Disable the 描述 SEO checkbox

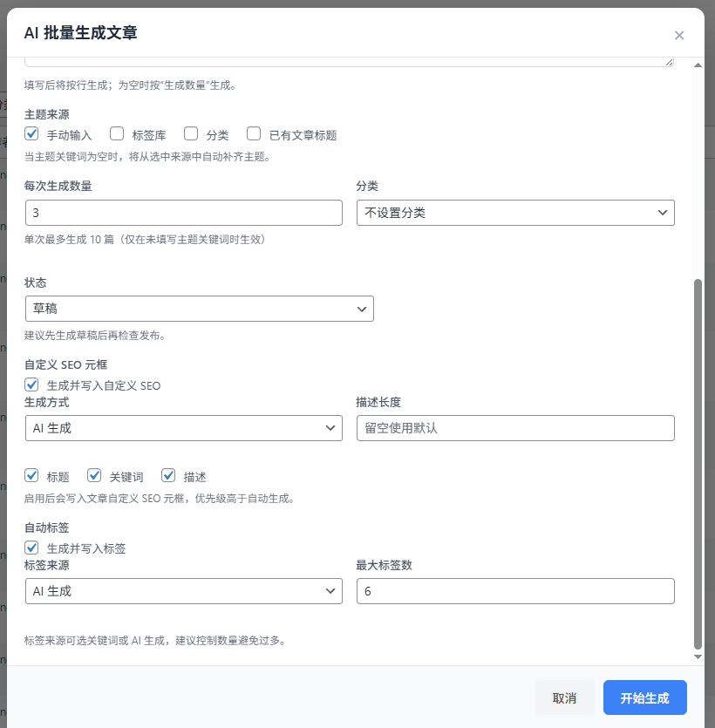click(169, 476)
